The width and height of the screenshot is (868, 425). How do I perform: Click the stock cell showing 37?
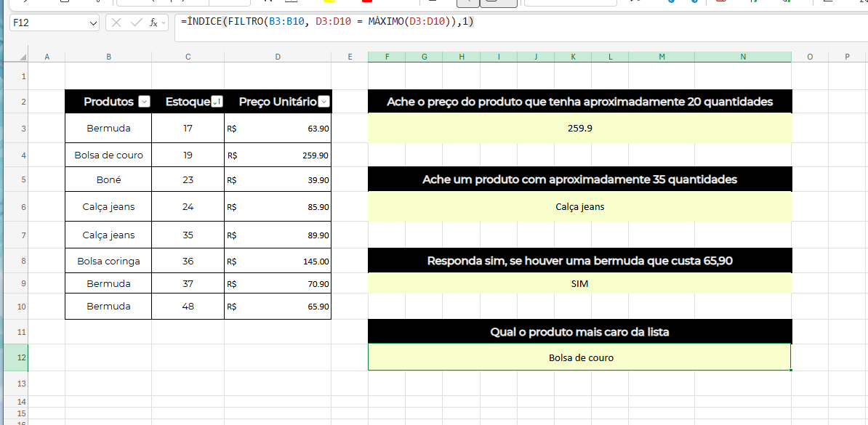pyautogui.click(x=188, y=283)
